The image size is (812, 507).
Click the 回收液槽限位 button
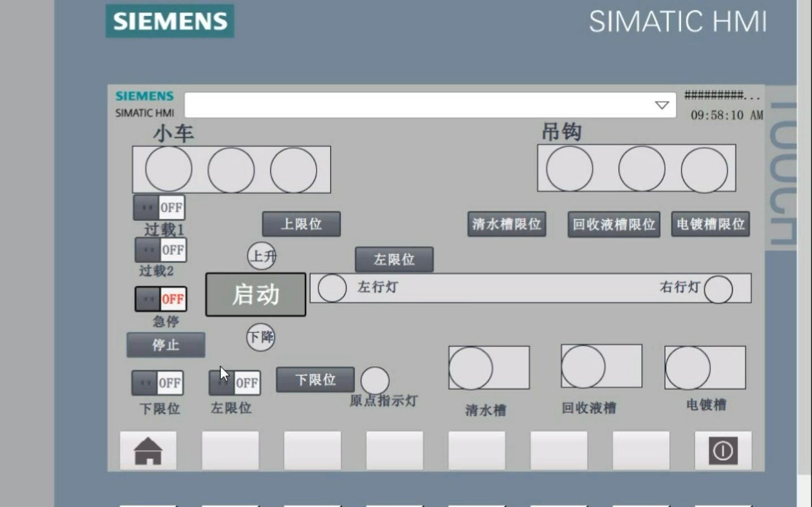coord(614,224)
